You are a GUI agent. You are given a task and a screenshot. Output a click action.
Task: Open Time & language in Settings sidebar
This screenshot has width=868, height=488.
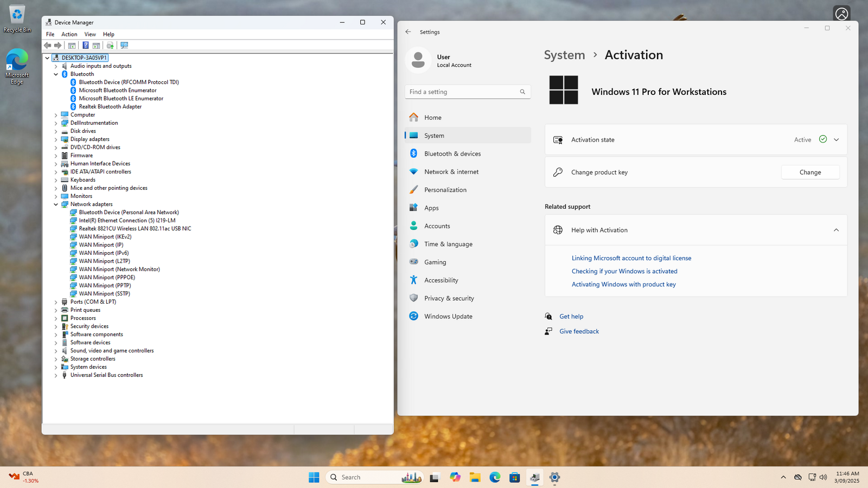click(x=468, y=244)
